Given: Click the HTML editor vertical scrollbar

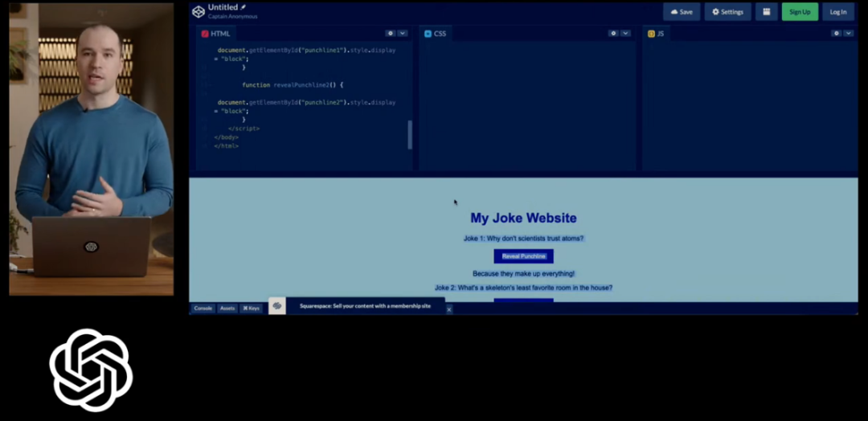Looking at the screenshot, I should tap(410, 134).
